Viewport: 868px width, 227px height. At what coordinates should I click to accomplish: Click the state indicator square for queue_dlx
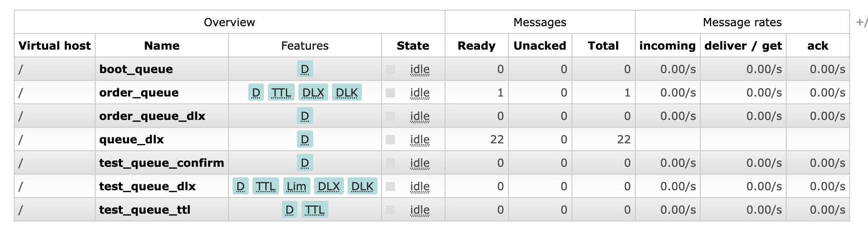390,140
